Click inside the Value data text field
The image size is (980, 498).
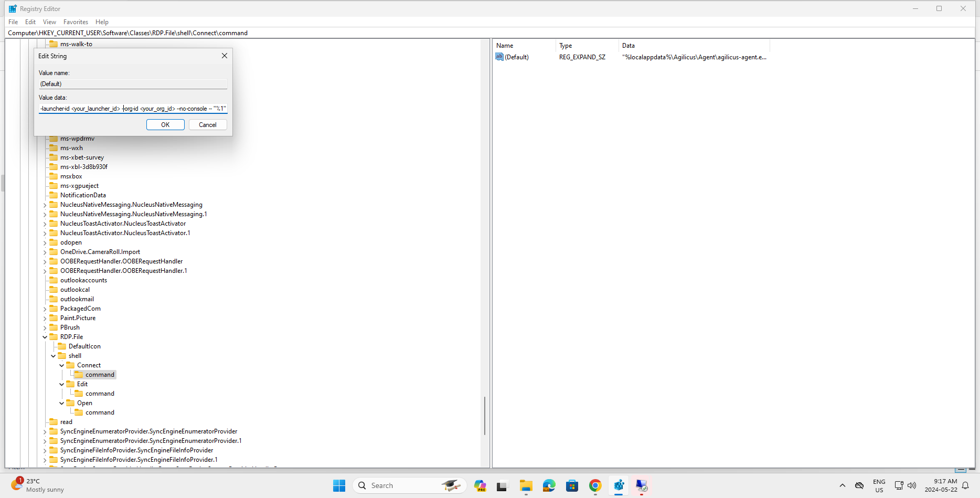coord(133,108)
